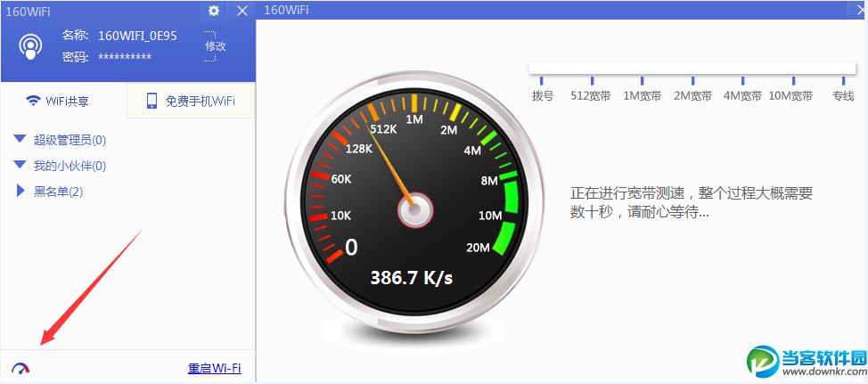Expand the 黑名单(2) group
The height and width of the screenshot is (384, 868).
[x=20, y=191]
